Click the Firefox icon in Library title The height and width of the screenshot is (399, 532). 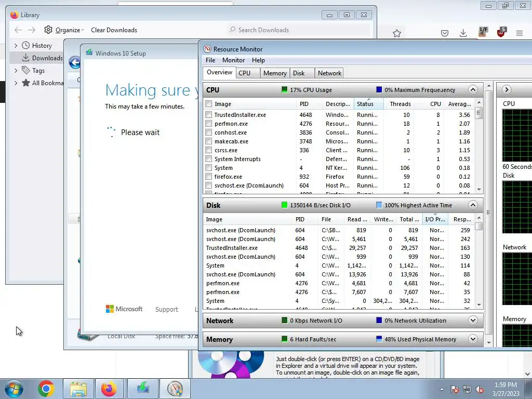14,15
